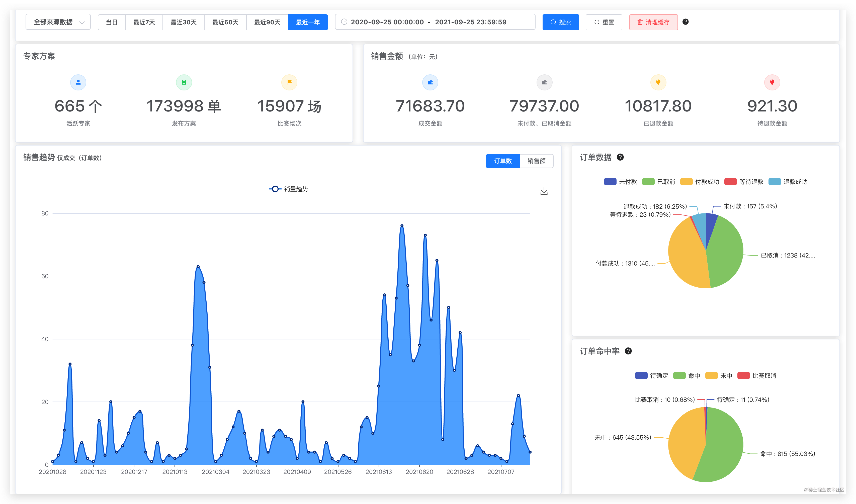The height and width of the screenshot is (504, 856).
Task: Click the match count flag icon
Action: pyautogui.click(x=289, y=82)
